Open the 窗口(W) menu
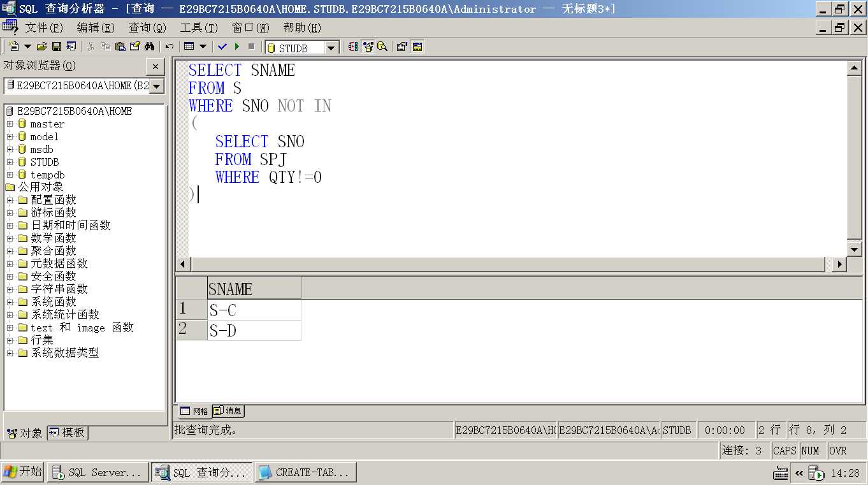The width and height of the screenshot is (868, 485). click(250, 27)
